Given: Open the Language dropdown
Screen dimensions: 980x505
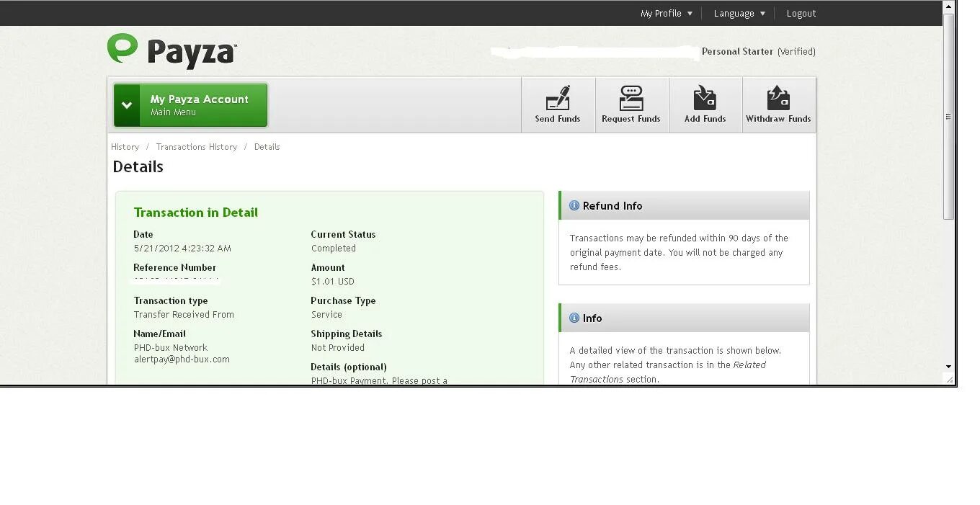Looking at the screenshot, I should [x=739, y=13].
